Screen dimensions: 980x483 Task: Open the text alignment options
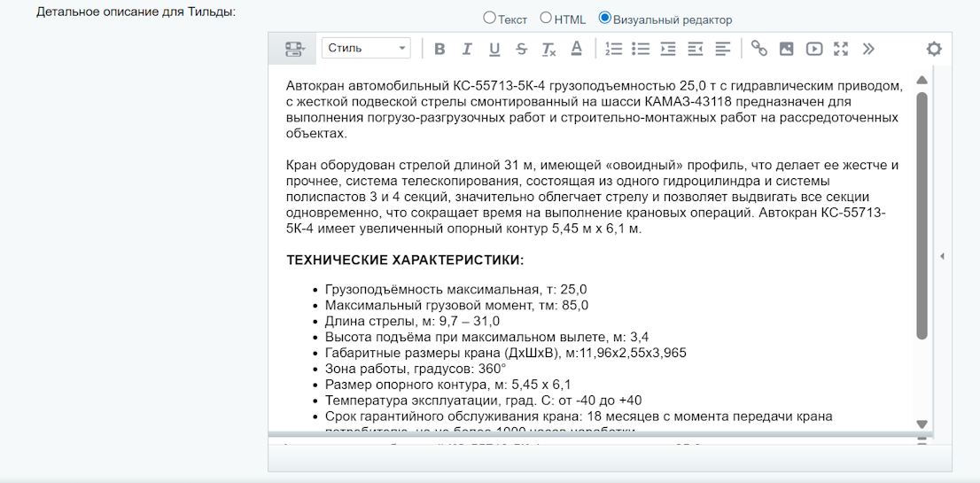click(x=722, y=49)
